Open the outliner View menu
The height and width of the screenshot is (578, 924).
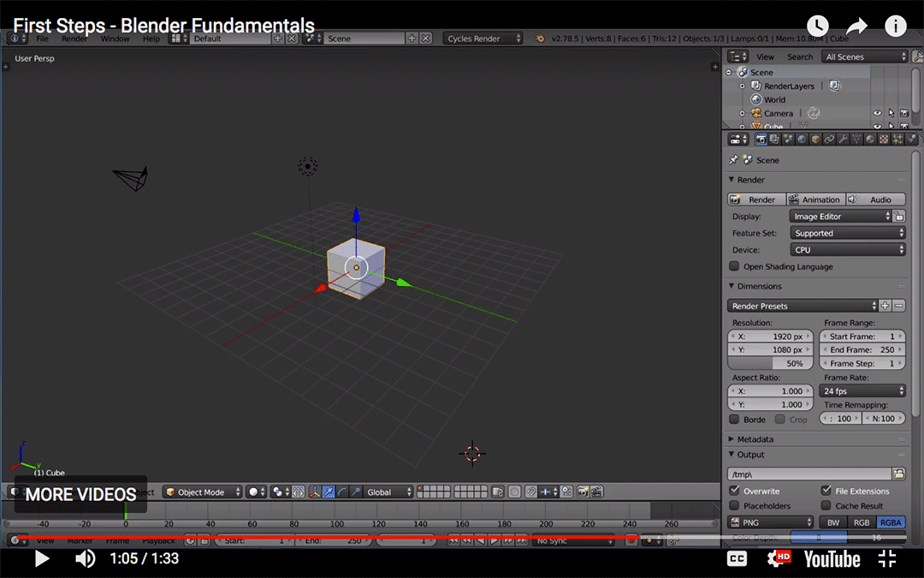pos(765,57)
